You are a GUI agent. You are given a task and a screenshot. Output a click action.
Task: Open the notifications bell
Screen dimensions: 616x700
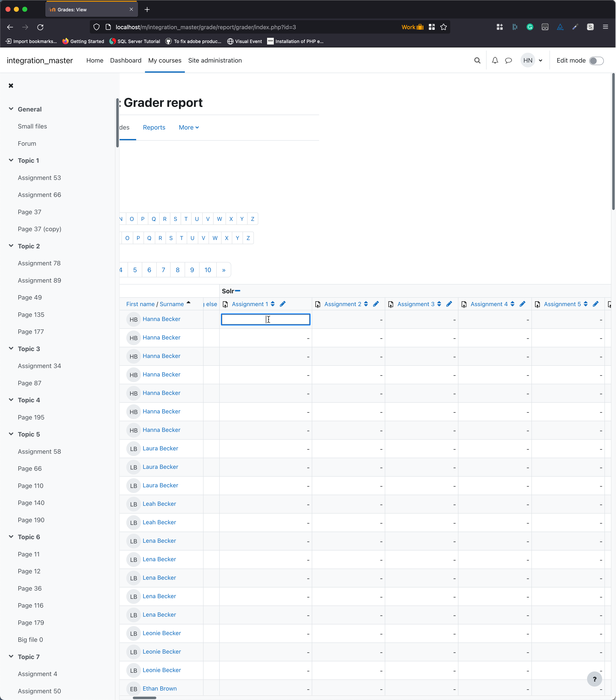coord(495,61)
